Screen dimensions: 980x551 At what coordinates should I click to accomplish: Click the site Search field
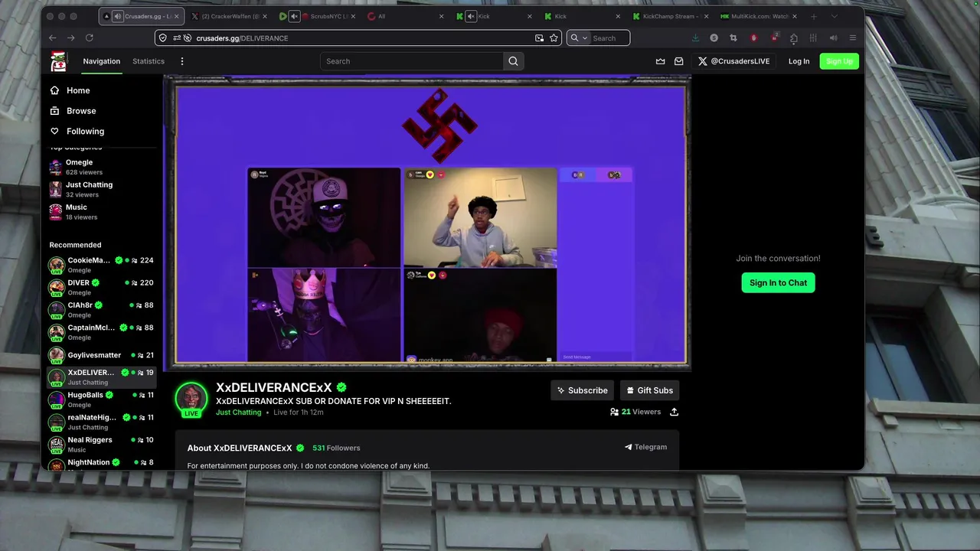coord(412,61)
